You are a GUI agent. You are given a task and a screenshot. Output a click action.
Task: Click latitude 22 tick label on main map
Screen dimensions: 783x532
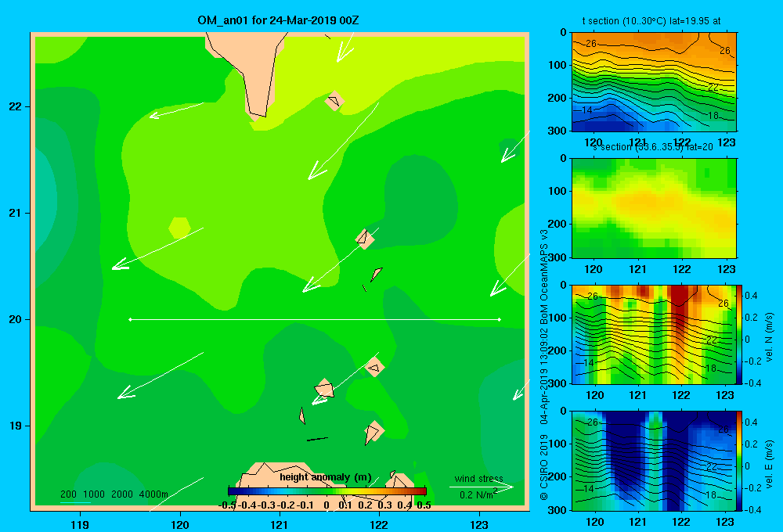tap(16, 107)
